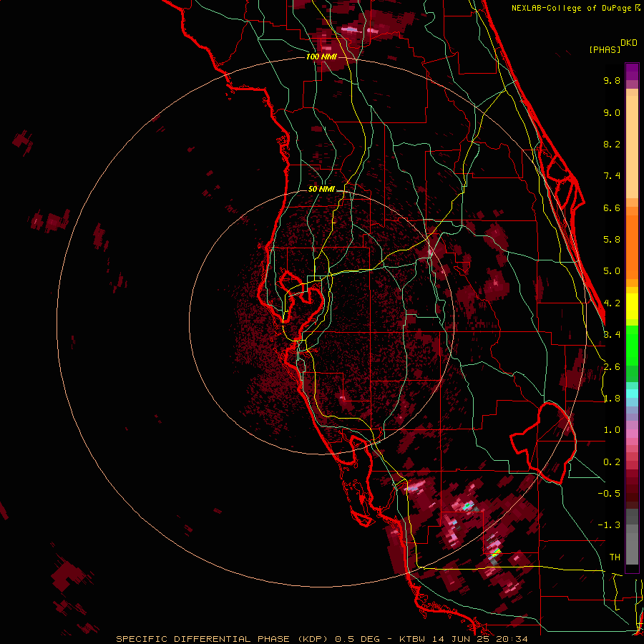Click the 5.0 value on the color scale

[612, 271]
